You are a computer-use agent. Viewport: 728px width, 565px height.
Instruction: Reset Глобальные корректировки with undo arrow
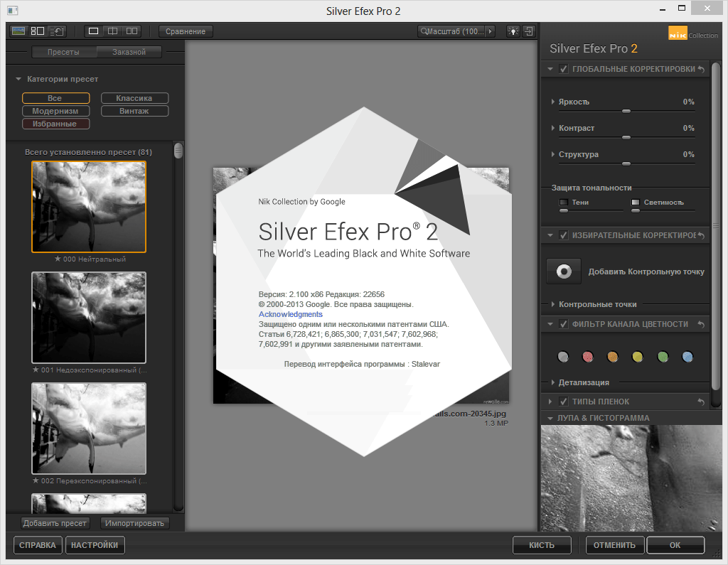point(701,69)
